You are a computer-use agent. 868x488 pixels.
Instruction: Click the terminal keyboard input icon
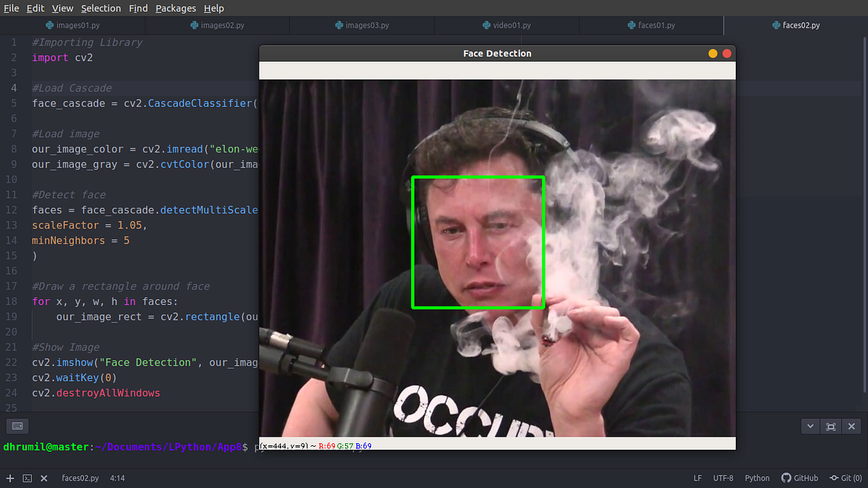pyautogui.click(x=17, y=427)
